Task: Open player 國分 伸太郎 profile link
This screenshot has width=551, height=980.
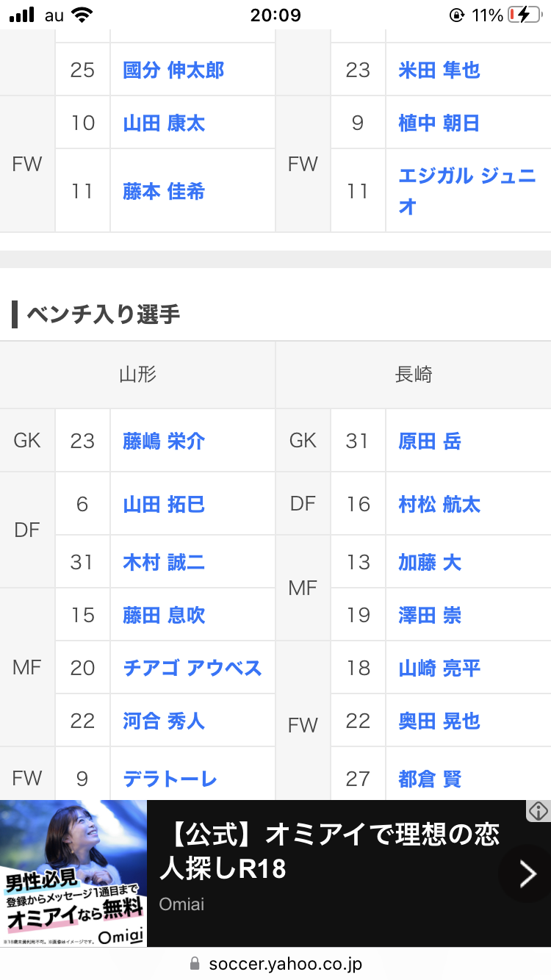Action: point(173,70)
